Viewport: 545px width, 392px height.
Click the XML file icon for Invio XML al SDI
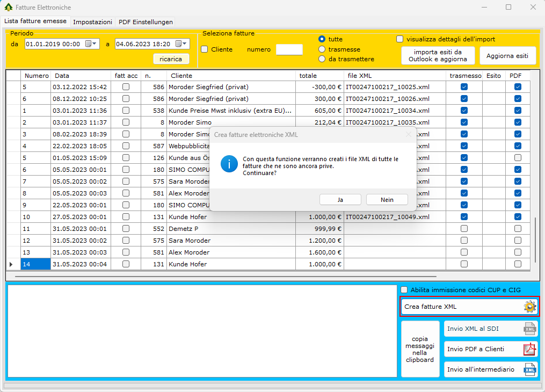coord(529,329)
